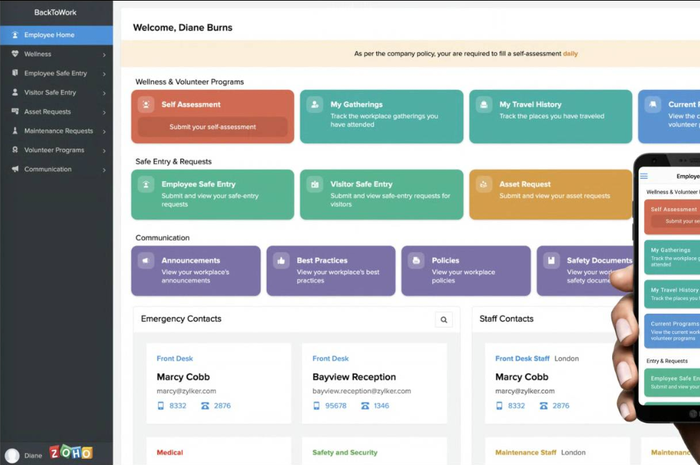Expand the Wellness menu chevron

tap(104, 54)
